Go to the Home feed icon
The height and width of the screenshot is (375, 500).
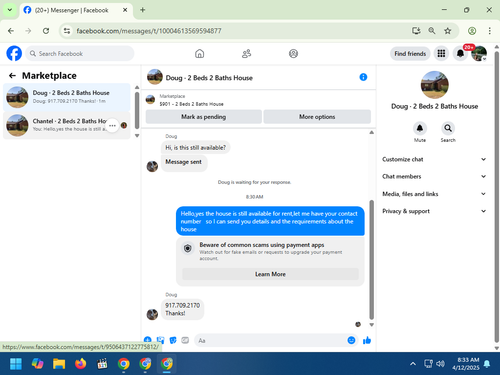tap(199, 53)
